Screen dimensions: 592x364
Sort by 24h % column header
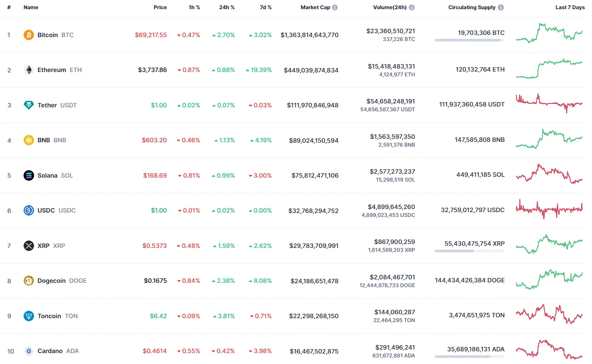point(227,7)
